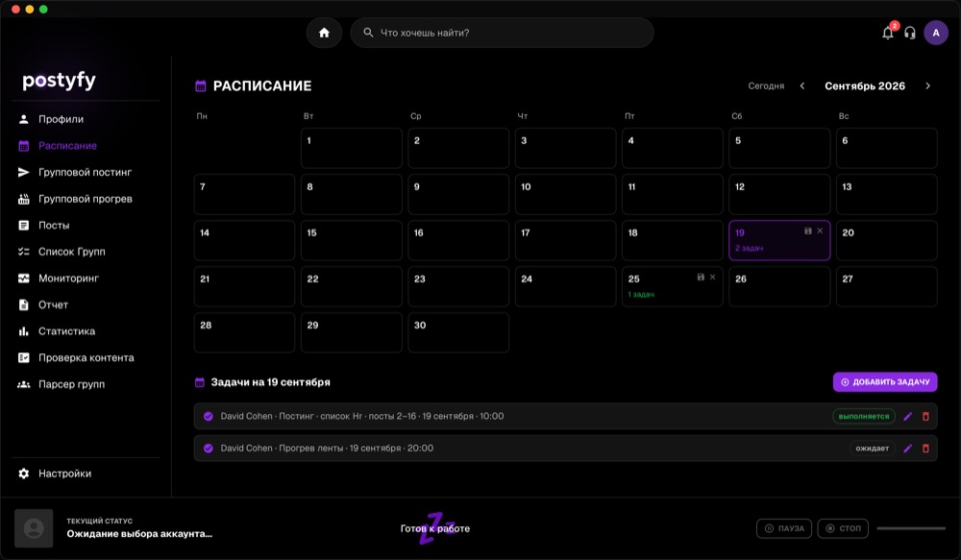Screen dimensions: 961x560
Task: Open headset support icon
Action: pyautogui.click(x=910, y=33)
